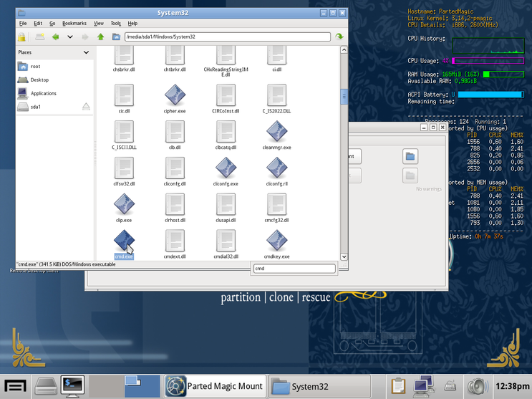Go to the home folder icon
The height and width of the screenshot is (399, 532).
116,37
